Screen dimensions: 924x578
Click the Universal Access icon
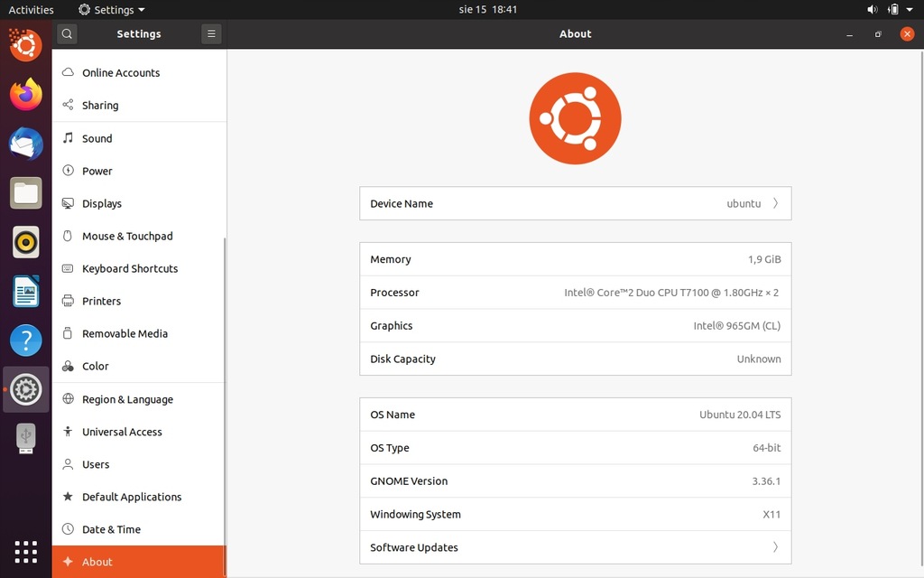tap(69, 431)
